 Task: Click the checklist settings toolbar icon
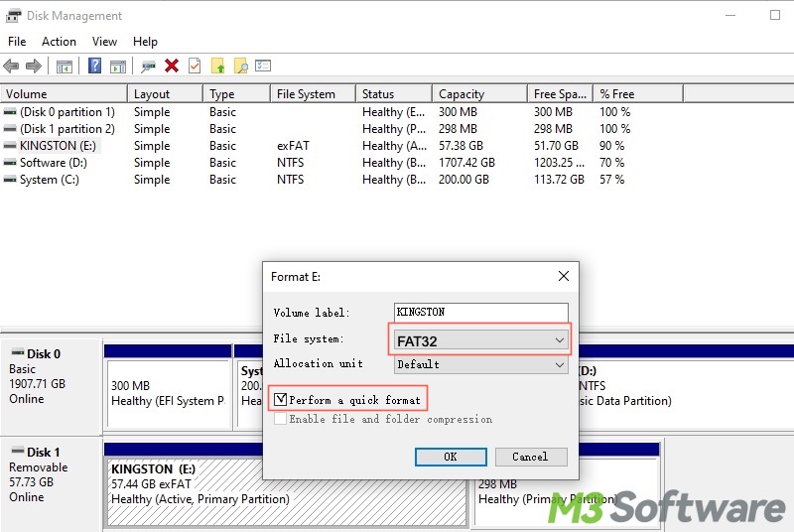coord(263,66)
